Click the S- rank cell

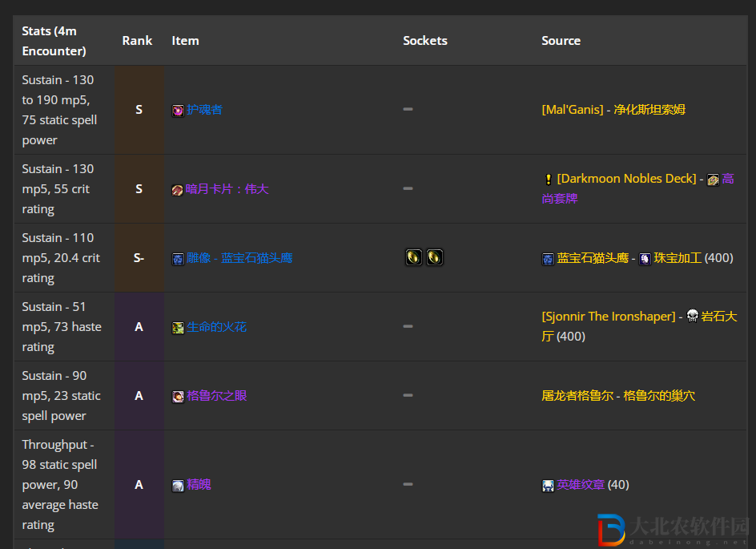[139, 258]
